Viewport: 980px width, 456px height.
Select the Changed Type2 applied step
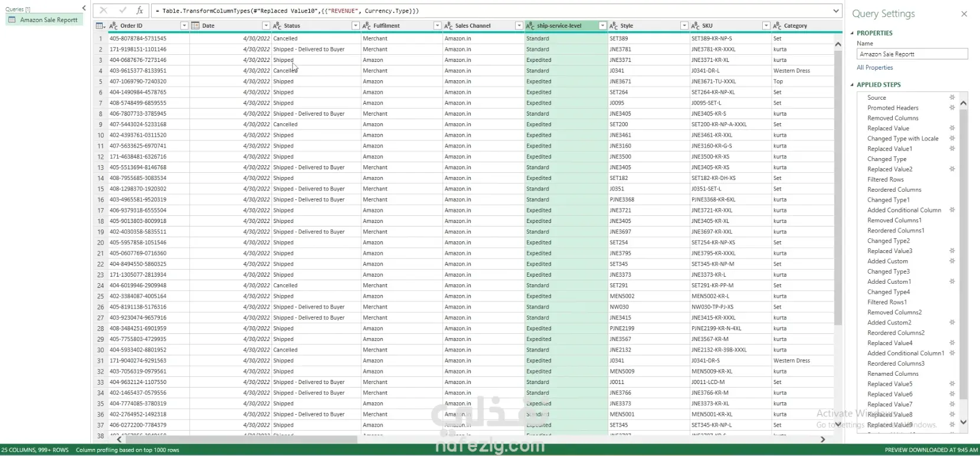pyautogui.click(x=889, y=241)
